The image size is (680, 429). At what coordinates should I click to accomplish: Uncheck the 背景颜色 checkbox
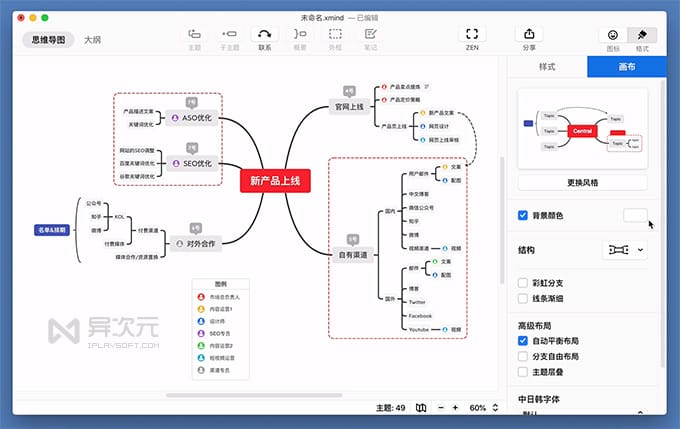523,215
